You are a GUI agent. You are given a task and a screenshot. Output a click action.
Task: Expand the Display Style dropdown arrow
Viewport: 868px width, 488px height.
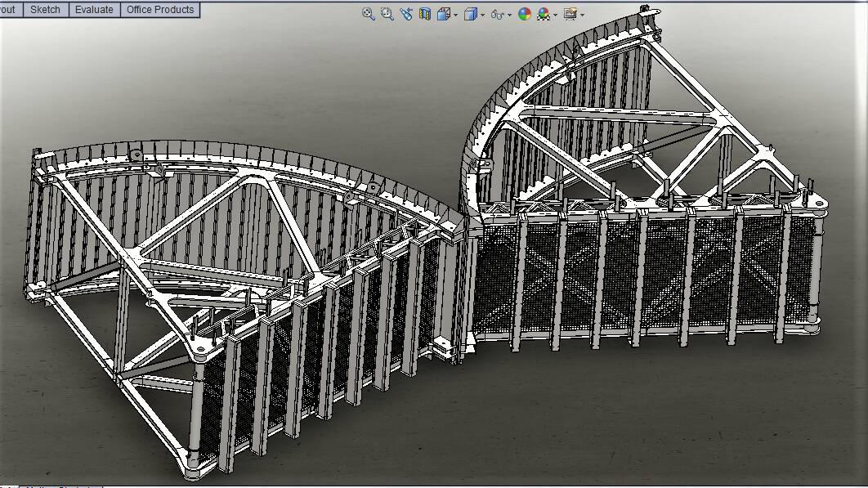point(482,15)
